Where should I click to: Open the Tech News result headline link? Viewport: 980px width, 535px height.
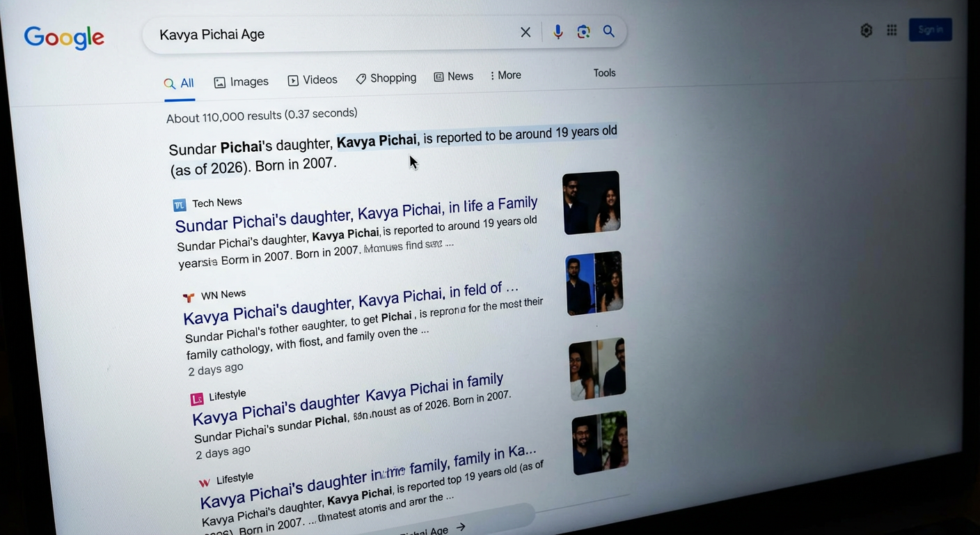356,215
